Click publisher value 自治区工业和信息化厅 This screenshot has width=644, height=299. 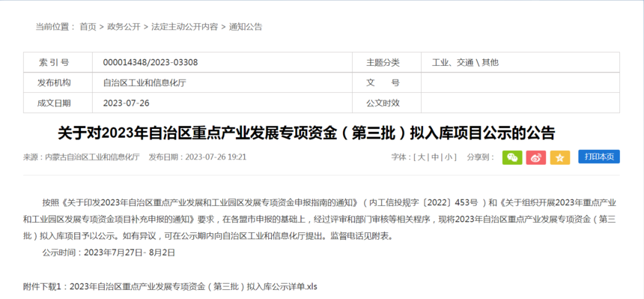click(145, 82)
